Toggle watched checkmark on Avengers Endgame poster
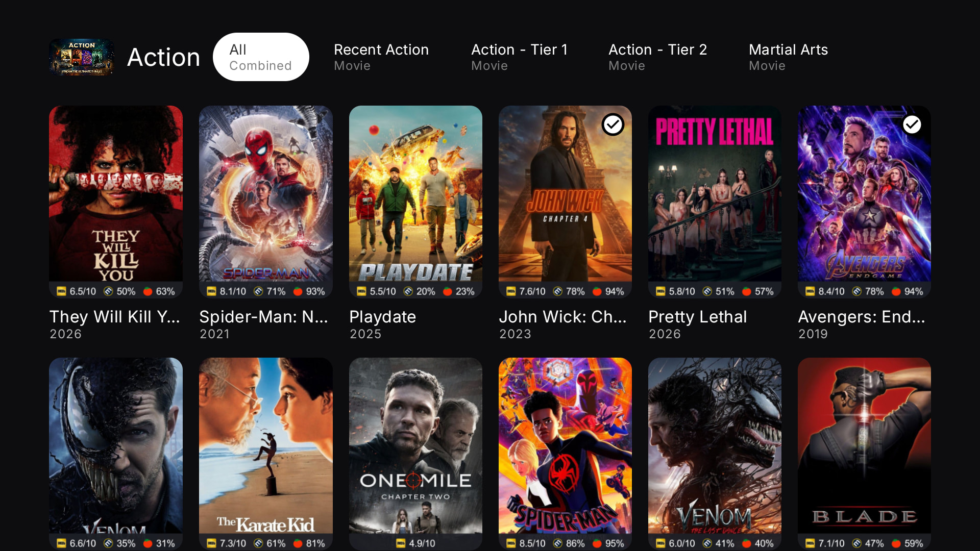Viewport: 980px width, 551px height. (912, 124)
